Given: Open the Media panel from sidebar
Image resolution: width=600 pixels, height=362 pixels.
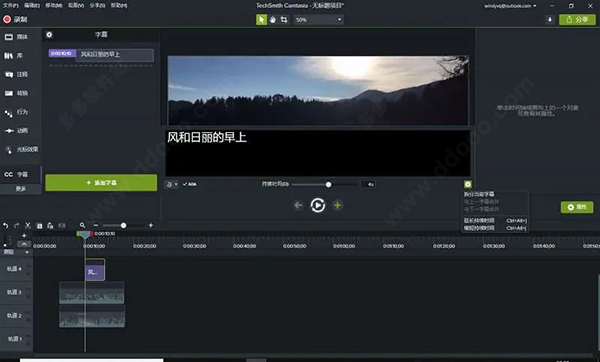Looking at the screenshot, I should (16, 37).
